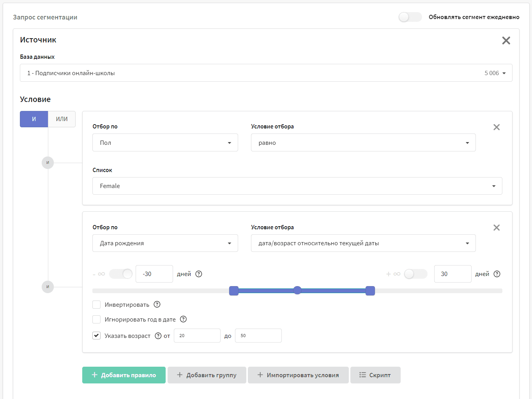Screen dimensions: 532x399
Task: Click the 30 days input field
Action: [453, 274]
